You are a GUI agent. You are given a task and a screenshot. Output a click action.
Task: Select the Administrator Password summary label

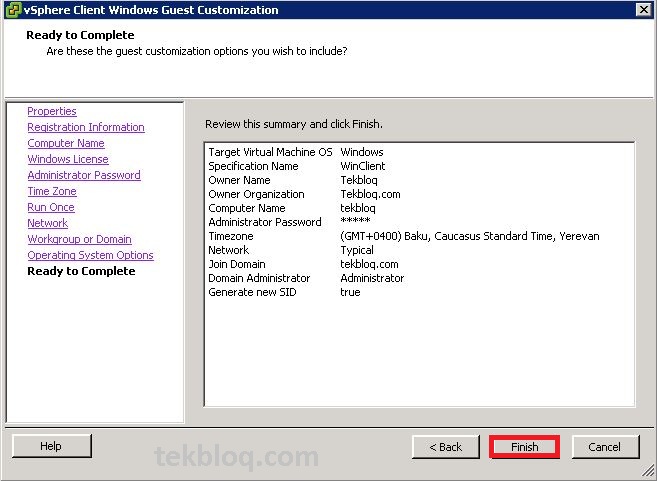coord(265,222)
